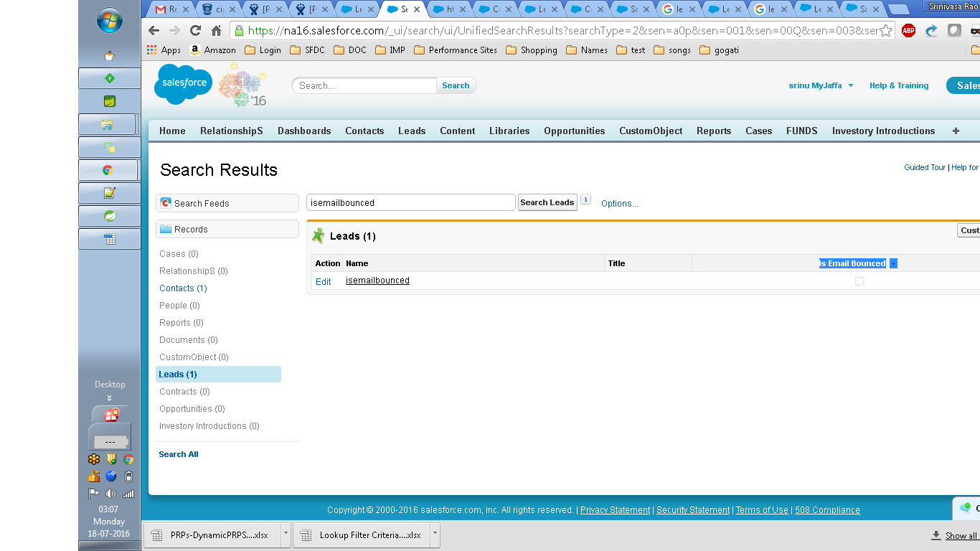Image resolution: width=980 pixels, height=551 pixels.
Task: Click the blue curved arrow extension icon
Action: click(x=931, y=31)
